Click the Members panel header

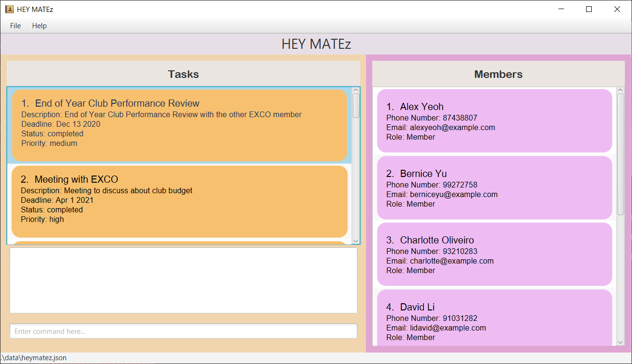tap(499, 74)
